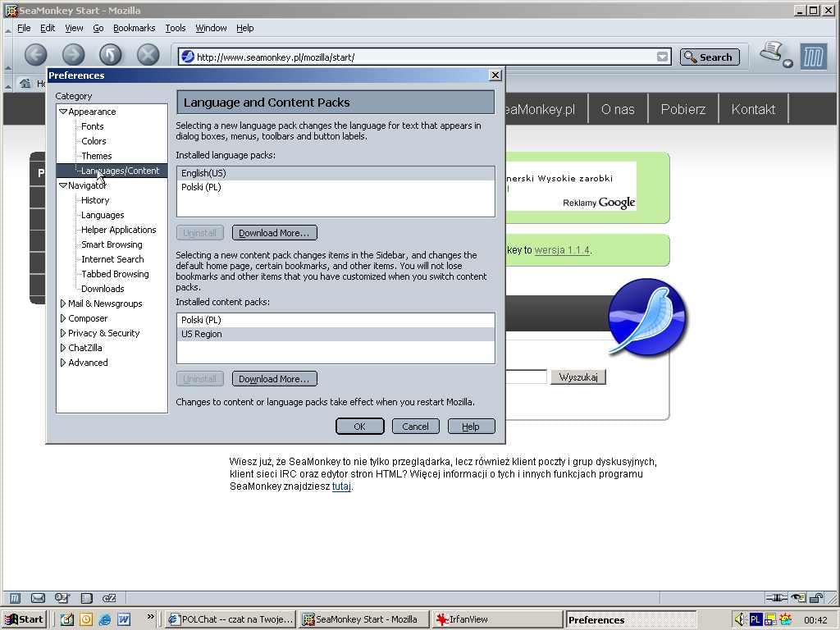Click the online/offline connection status icon
The image size is (840, 630).
tap(776, 598)
